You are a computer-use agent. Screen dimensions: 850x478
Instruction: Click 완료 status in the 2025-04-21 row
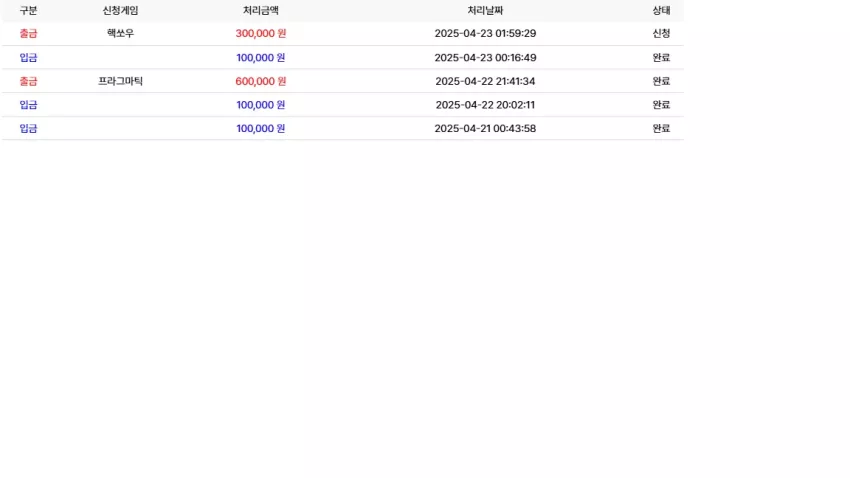[661, 128]
